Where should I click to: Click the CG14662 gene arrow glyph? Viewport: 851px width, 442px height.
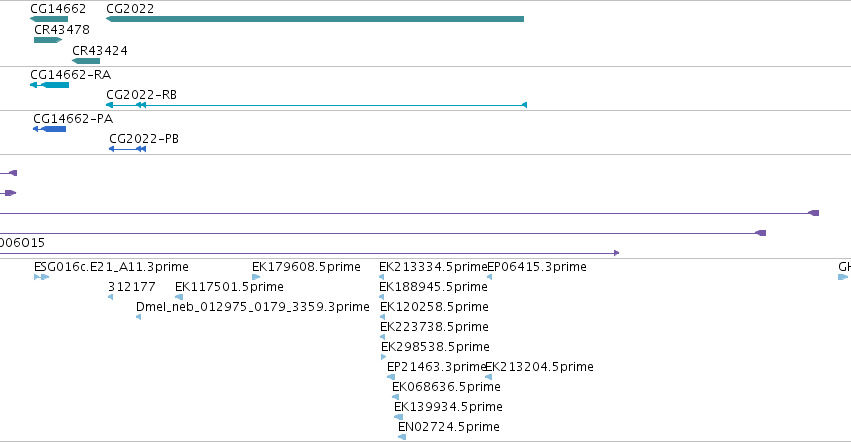[49, 19]
